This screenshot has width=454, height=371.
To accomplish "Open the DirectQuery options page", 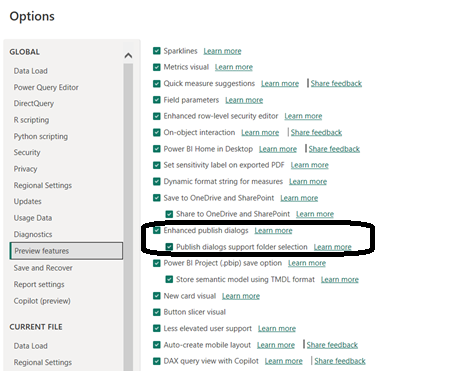I will click(34, 104).
